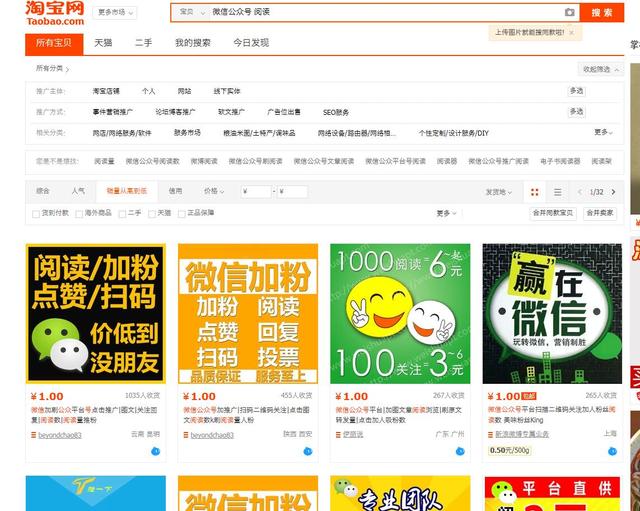Tick the 海外商品 checkbox
This screenshot has width=640, height=511.
(x=79, y=214)
